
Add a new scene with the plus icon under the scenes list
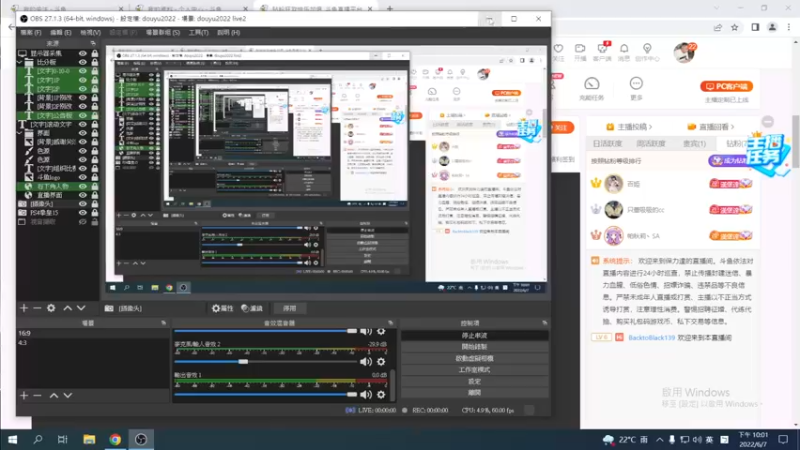click(x=24, y=395)
